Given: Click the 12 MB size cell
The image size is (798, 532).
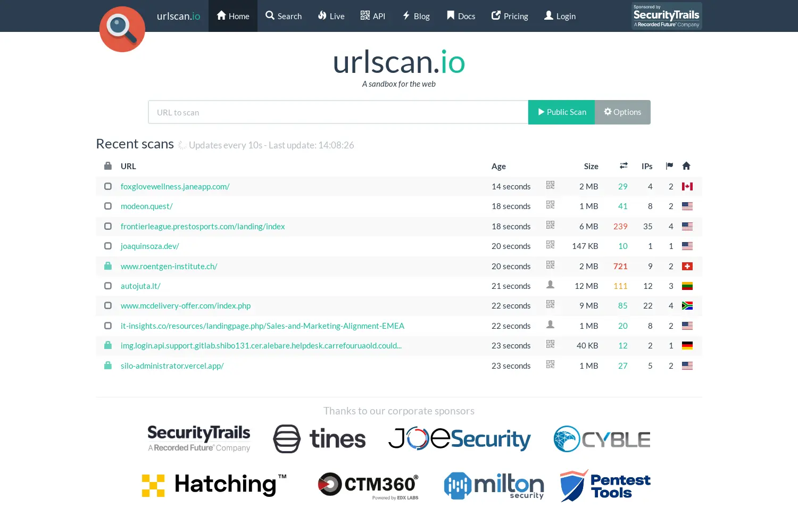Looking at the screenshot, I should coord(586,286).
